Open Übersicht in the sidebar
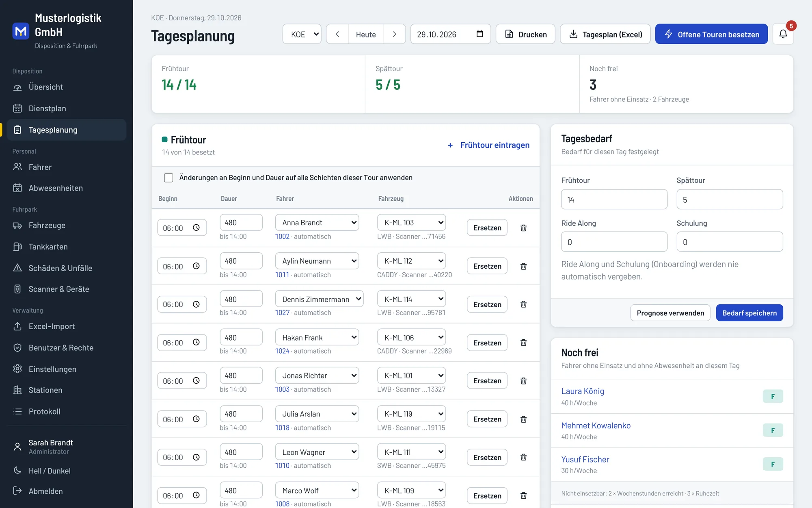Screen dimensions: 812x508 click(x=67, y=87)
